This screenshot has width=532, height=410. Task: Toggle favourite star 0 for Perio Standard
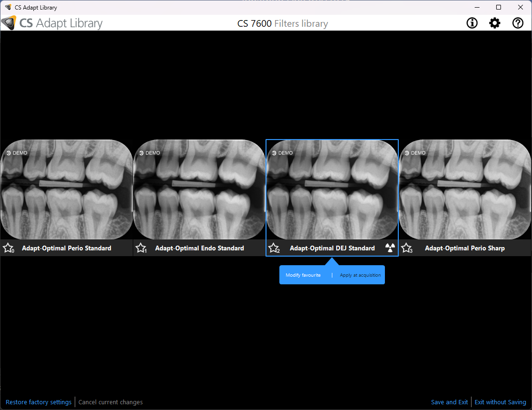pos(8,248)
